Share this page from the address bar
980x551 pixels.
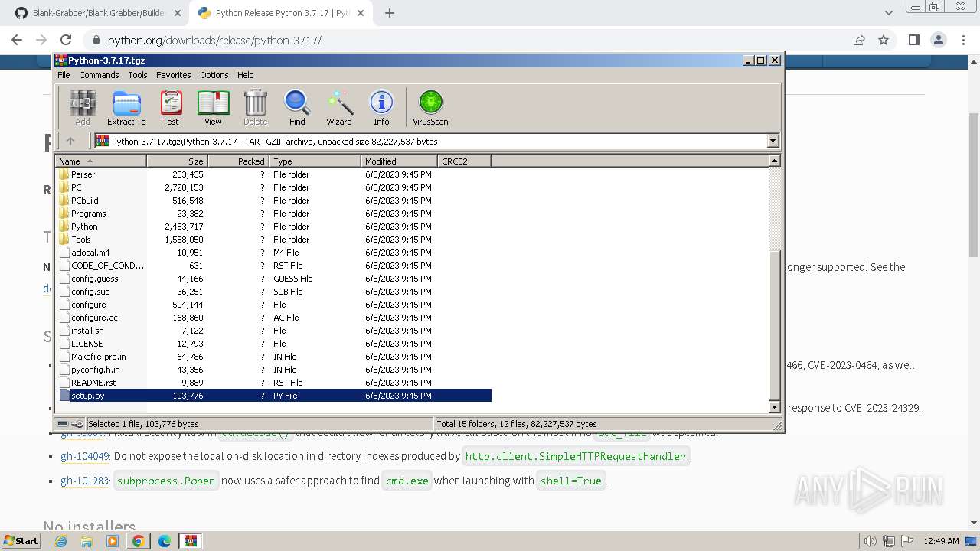point(859,40)
